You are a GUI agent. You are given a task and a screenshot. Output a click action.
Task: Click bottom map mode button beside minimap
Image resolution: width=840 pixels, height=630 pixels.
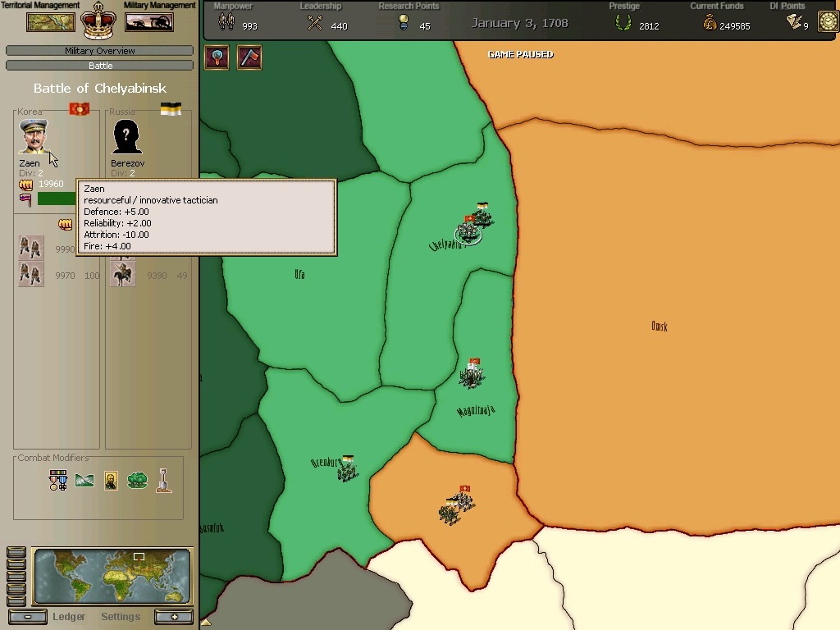(16, 600)
